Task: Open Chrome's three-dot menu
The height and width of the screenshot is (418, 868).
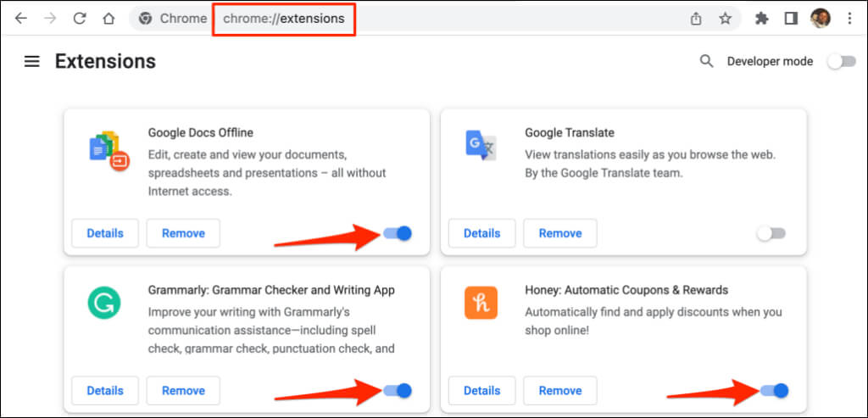Action: pos(849,18)
